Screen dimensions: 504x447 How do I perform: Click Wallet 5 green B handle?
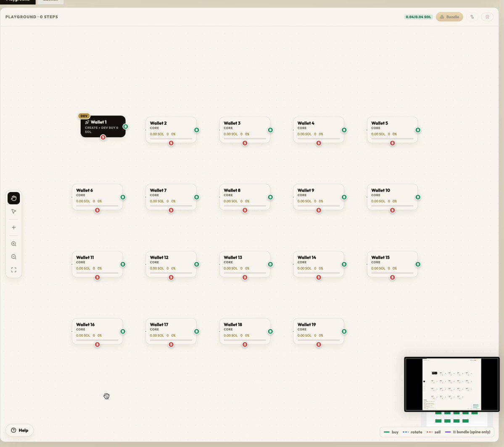click(x=418, y=130)
